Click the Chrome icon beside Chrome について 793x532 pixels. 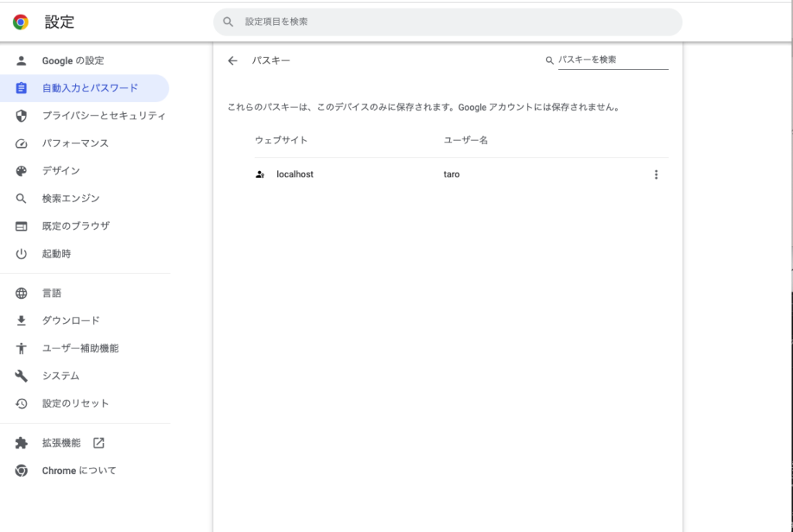coord(21,471)
